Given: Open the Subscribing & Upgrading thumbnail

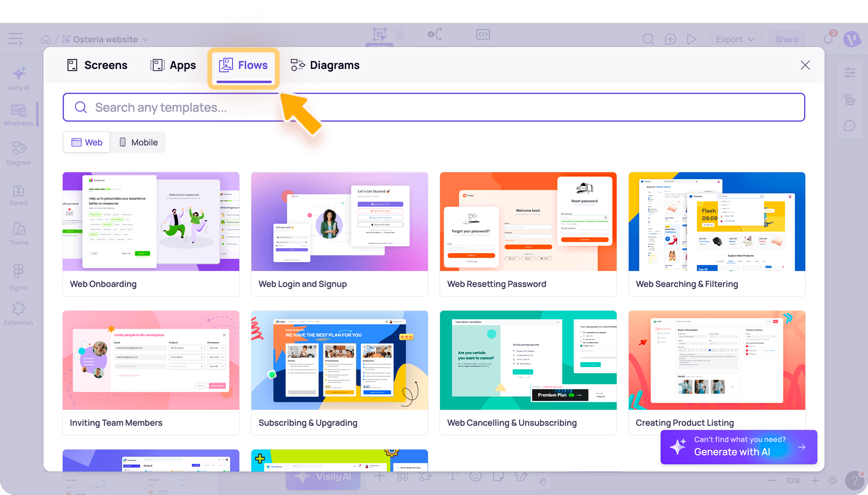Looking at the screenshot, I should click(340, 360).
